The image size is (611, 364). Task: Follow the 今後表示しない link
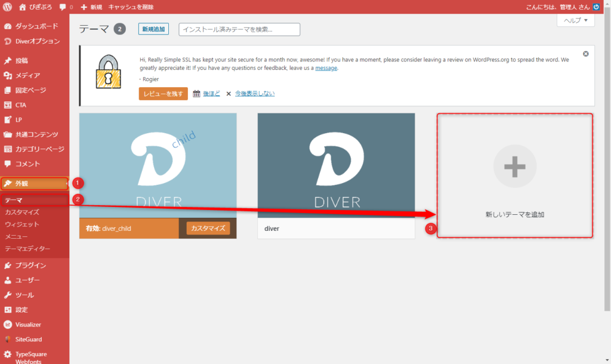pyautogui.click(x=255, y=94)
